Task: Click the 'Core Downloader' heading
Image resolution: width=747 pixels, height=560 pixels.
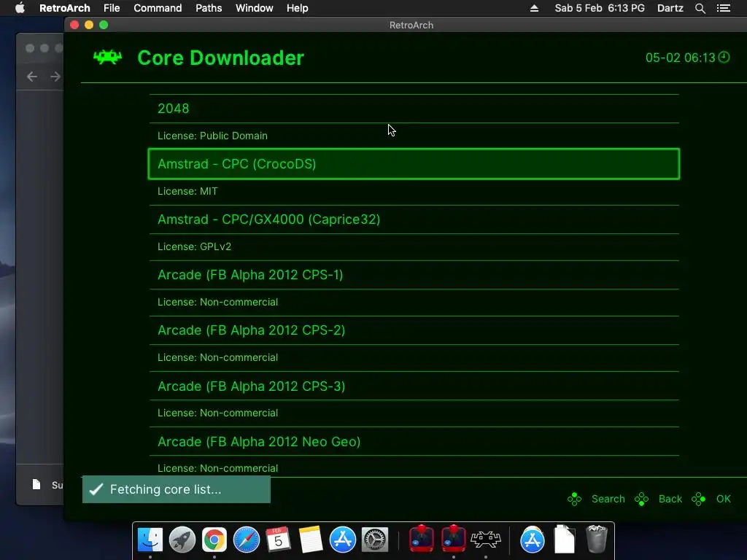Action: [220, 58]
